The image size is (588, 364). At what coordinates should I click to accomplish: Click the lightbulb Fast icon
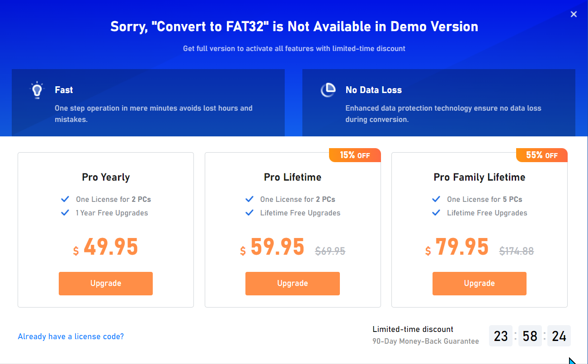pos(37,90)
